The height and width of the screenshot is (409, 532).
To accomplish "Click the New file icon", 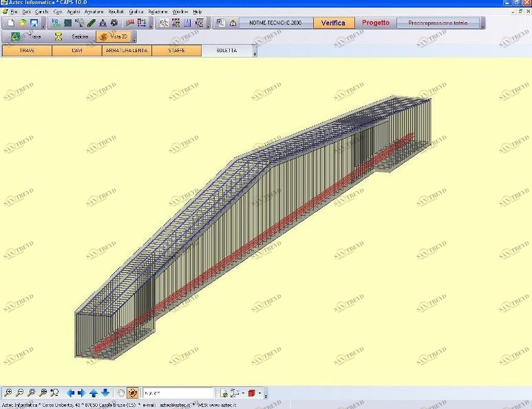I will point(10,23).
